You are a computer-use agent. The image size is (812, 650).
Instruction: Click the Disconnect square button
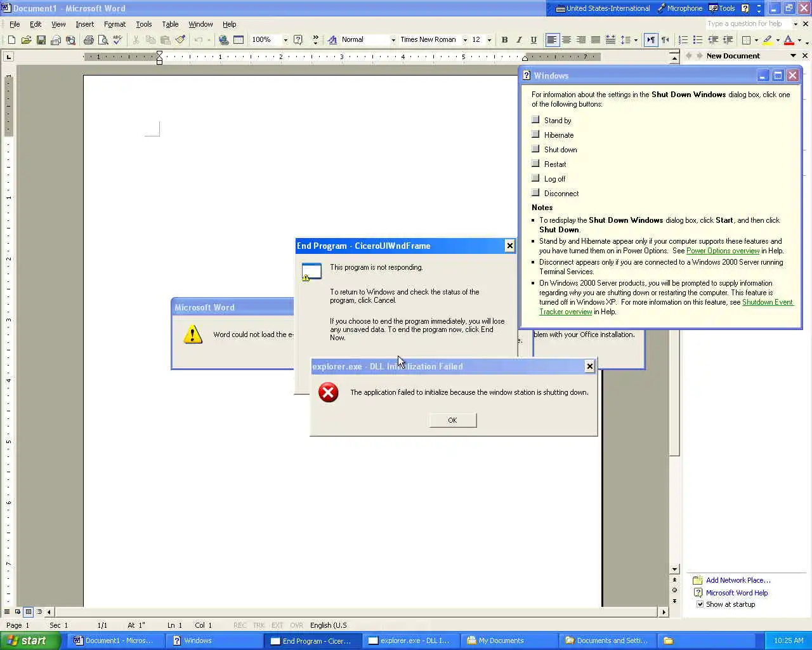(x=535, y=193)
